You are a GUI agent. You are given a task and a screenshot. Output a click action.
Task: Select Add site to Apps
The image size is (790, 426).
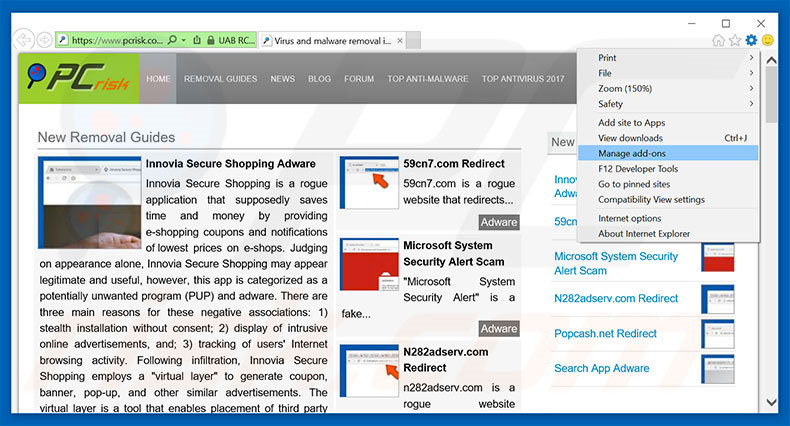668,122
